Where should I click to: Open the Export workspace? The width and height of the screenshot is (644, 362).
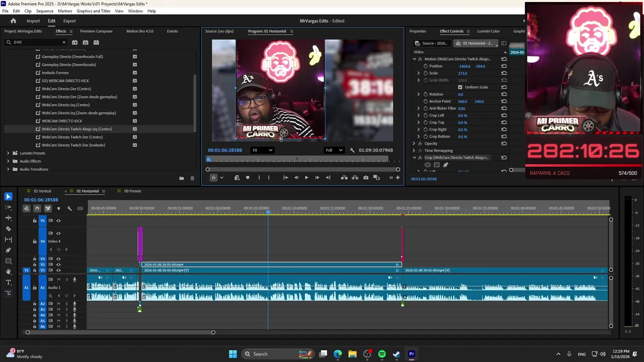click(69, 21)
